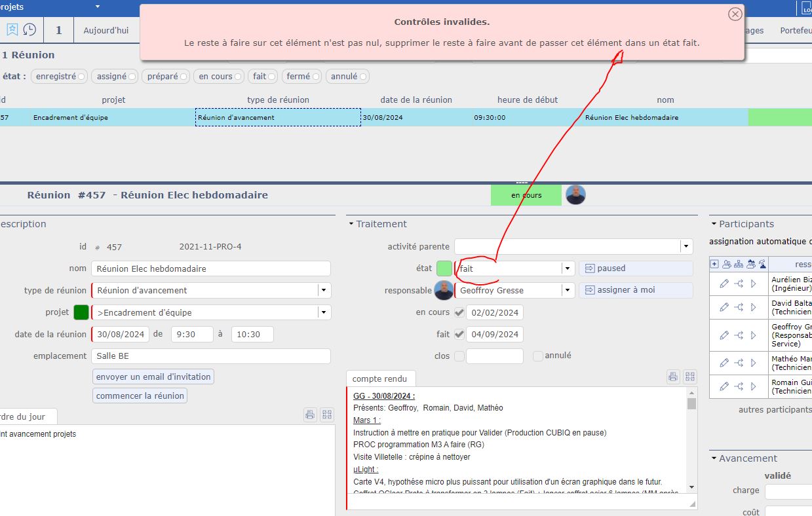Click 'envoyer un email d'invitation' button

153,377
